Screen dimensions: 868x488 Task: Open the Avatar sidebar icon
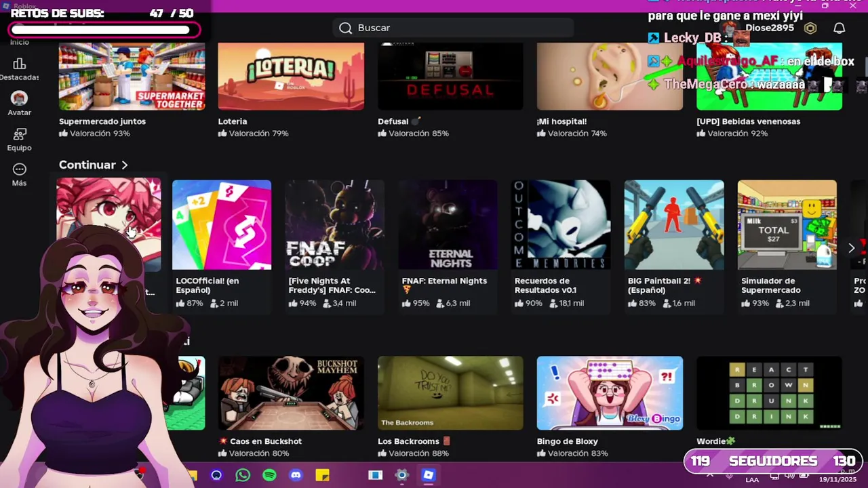(19, 99)
